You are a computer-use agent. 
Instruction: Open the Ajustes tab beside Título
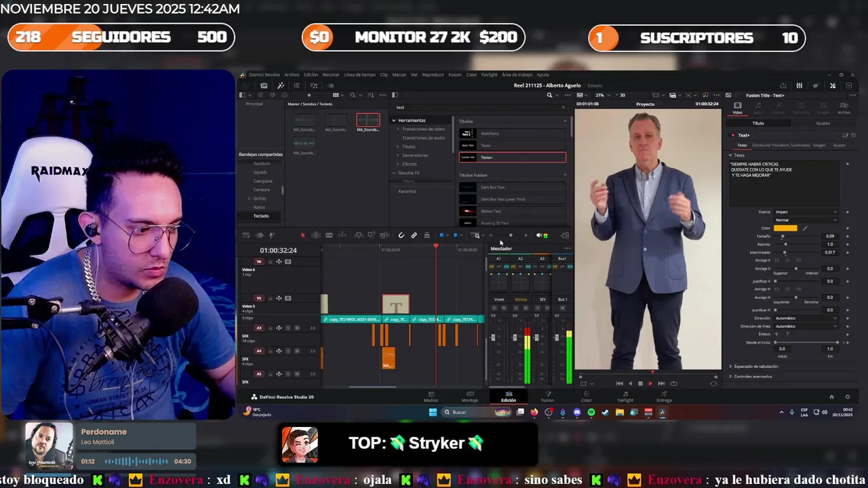[823, 123]
